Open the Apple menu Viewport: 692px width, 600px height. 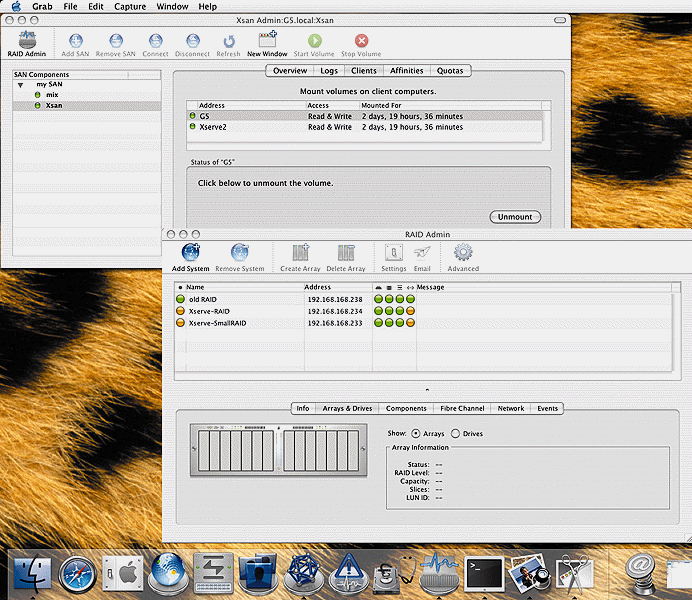pyautogui.click(x=16, y=6)
